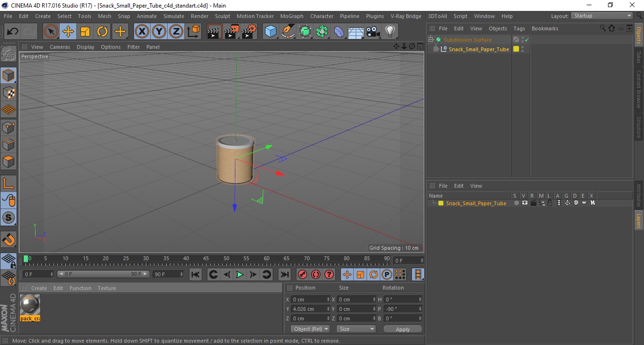This screenshot has width=644, height=345.
Task: Select the Move tool in top toolbar
Action: tap(68, 32)
